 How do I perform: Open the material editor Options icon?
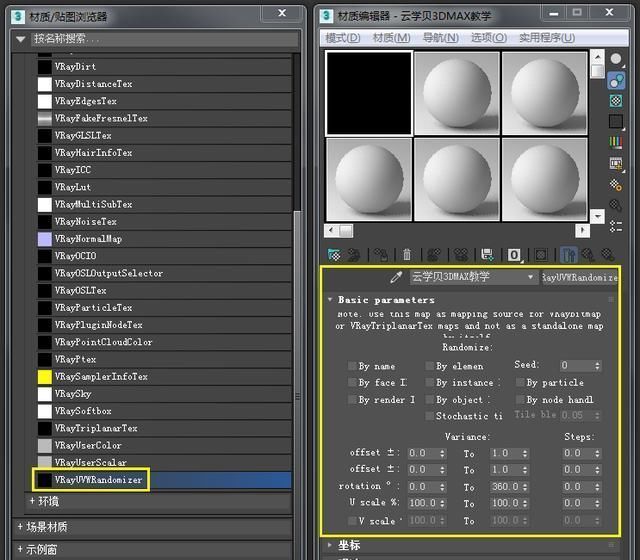tap(616, 185)
